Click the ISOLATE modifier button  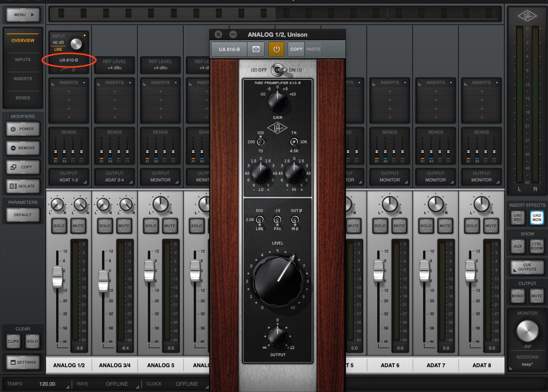coord(23,186)
